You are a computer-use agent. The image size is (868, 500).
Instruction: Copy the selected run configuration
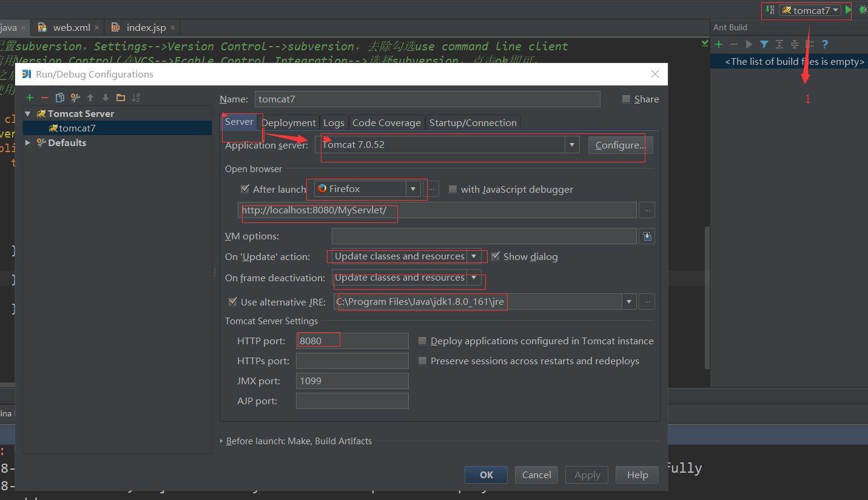(60, 98)
